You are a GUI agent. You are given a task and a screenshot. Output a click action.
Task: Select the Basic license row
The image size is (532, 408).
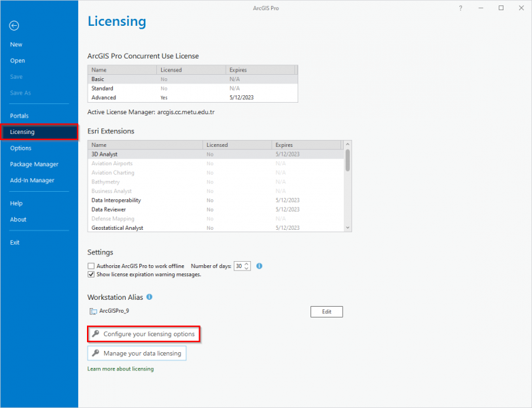point(192,79)
